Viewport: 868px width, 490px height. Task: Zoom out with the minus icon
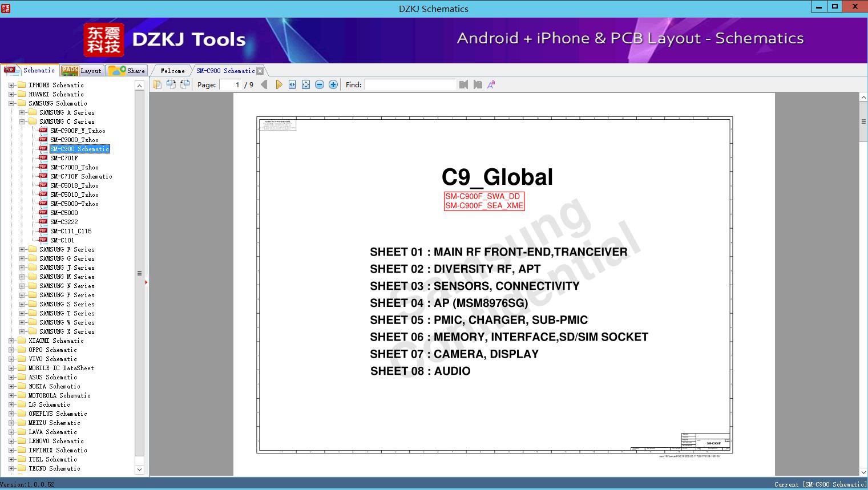pos(320,84)
